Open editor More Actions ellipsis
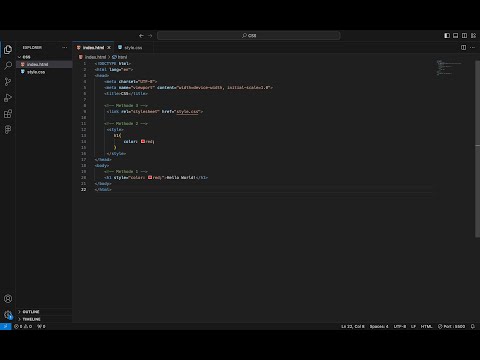The image size is (480, 360). tap(472, 48)
